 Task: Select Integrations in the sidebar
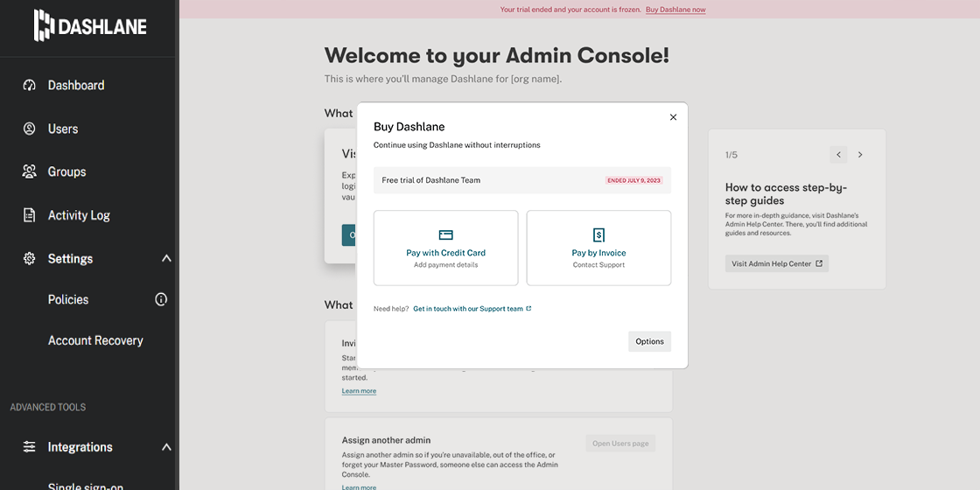pos(80,447)
